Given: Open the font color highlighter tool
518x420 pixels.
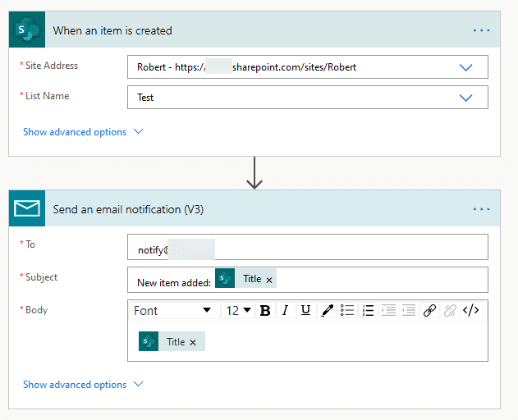Looking at the screenshot, I should pos(327,310).
